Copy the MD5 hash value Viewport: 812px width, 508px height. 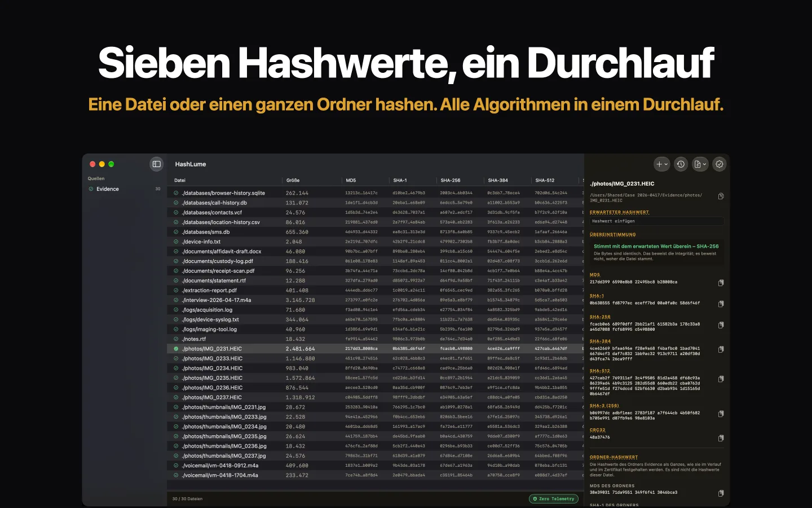[x=721, y=283]
